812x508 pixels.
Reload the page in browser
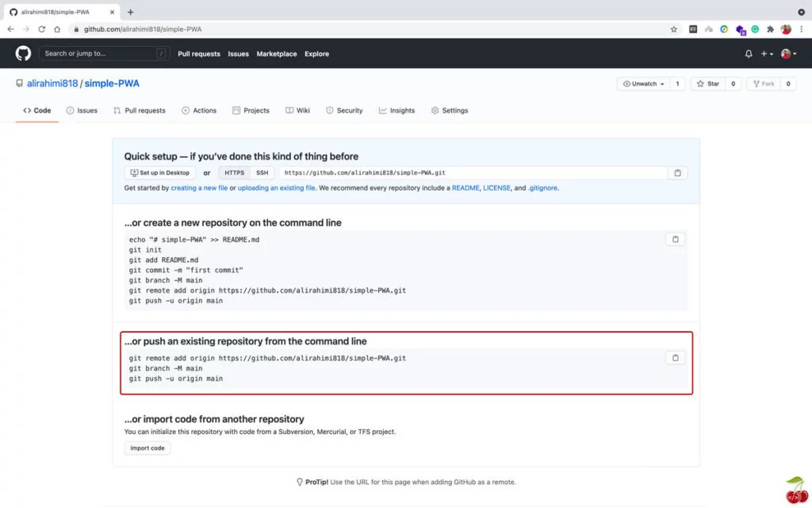point(42,29)
